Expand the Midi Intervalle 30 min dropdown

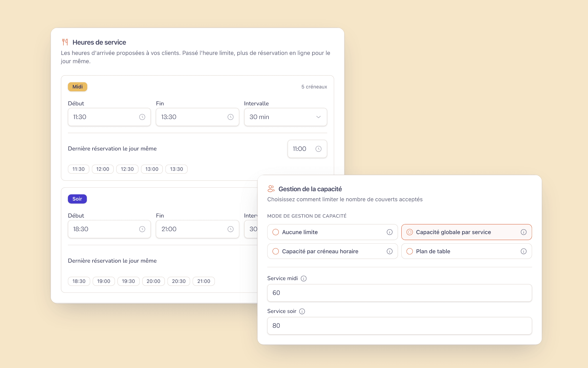tap(286, 117)
